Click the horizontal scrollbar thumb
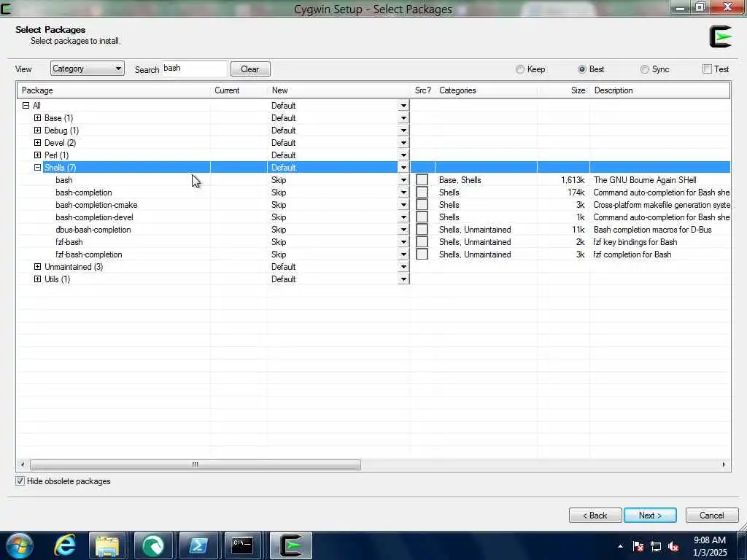The image size is (747, 560). [x=196, y=464]
